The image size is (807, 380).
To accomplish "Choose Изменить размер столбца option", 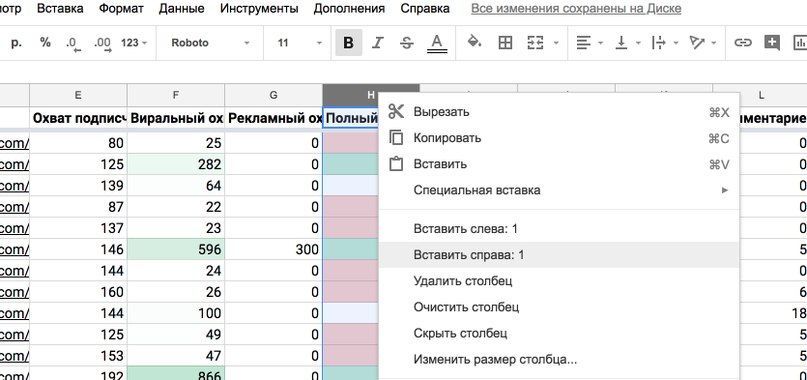I will tap(559, 359).
